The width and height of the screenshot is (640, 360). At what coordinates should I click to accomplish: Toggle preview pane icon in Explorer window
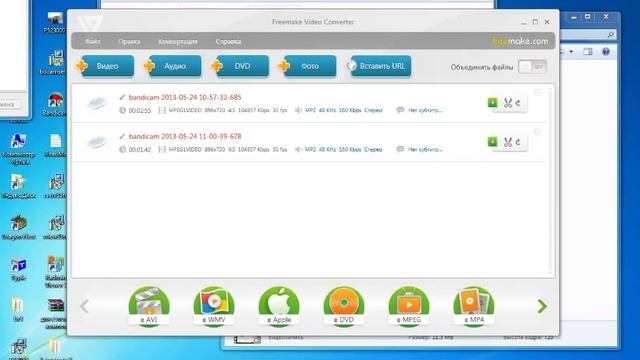[x=588, y=51]
